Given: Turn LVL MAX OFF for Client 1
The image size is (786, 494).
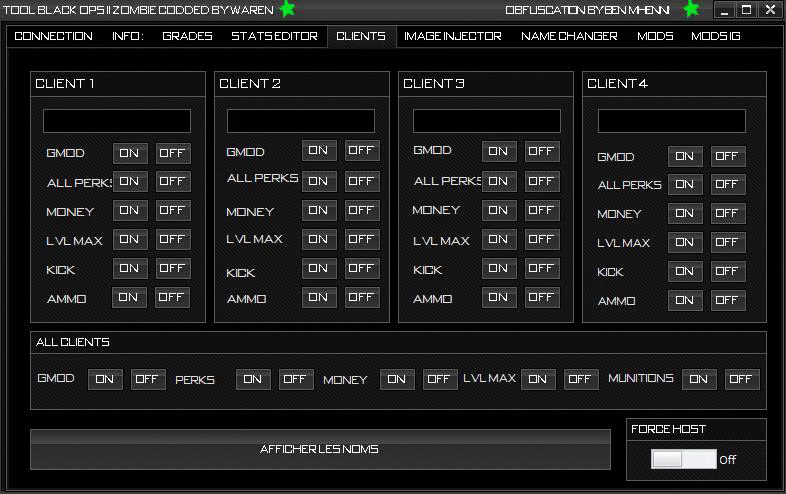Looking at the screenshot, I should [x=173, y=239].
